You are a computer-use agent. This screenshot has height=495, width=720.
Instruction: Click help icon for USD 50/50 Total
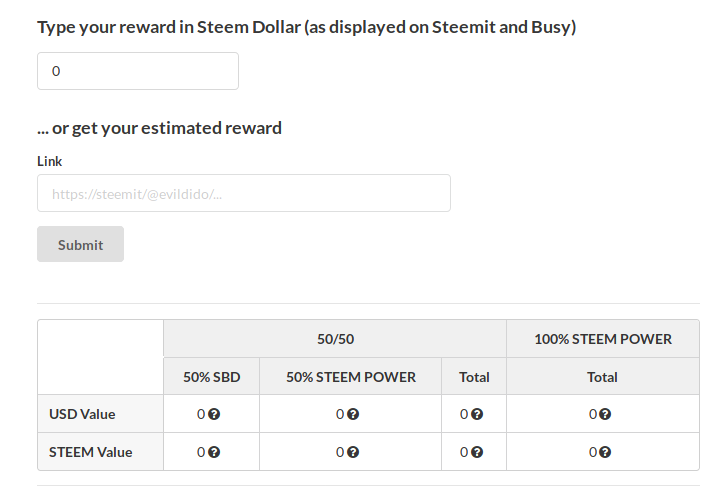click(x=478, y=414)
